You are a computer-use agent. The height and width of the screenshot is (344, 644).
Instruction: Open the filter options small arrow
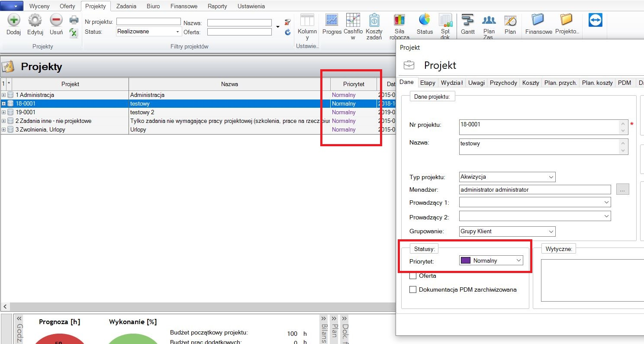[277, 27]
